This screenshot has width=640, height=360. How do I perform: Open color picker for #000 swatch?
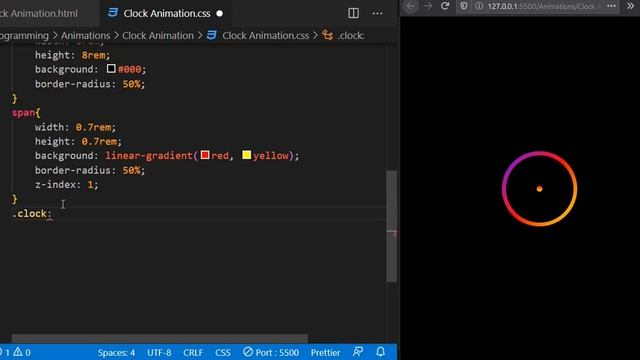(x=111, y=69)
